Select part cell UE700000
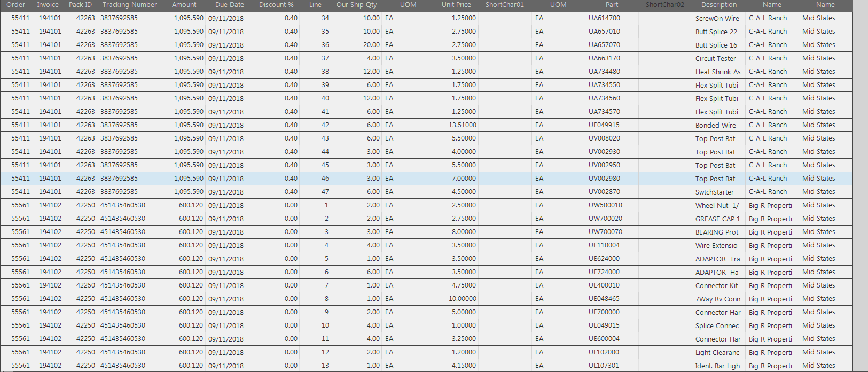This screenshot has height=372, width=868. [604, 312]
